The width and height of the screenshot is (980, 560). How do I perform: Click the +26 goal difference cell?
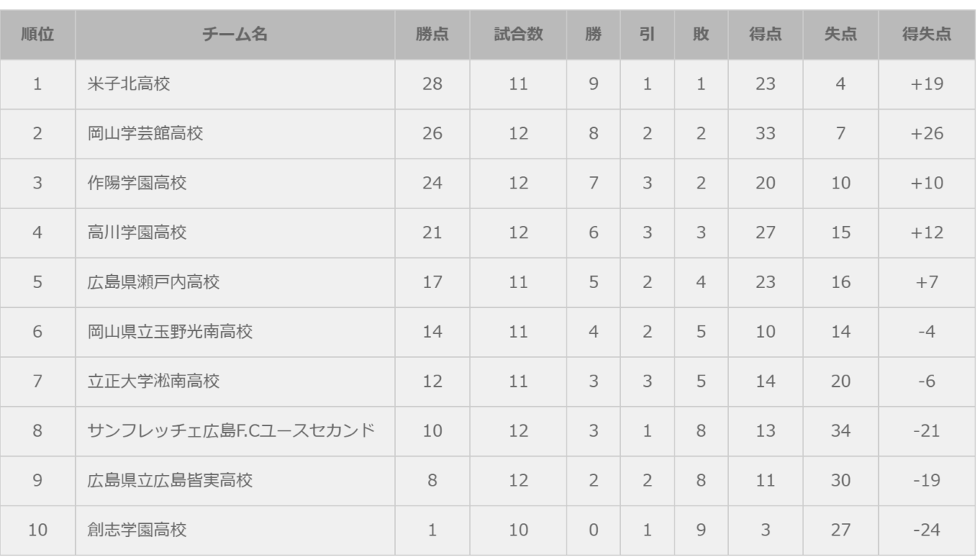click(927, 134)
